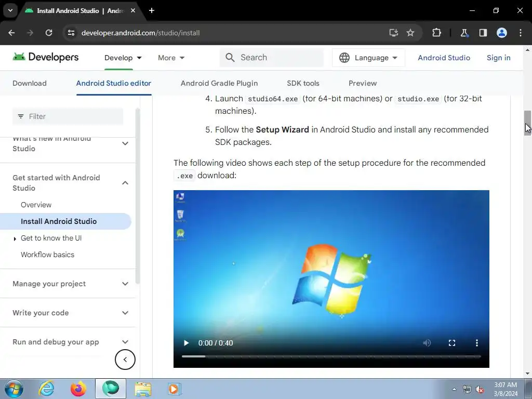Expand Run and debug your app section
This screenshot has height=399, width=532.
coord(125,342)
